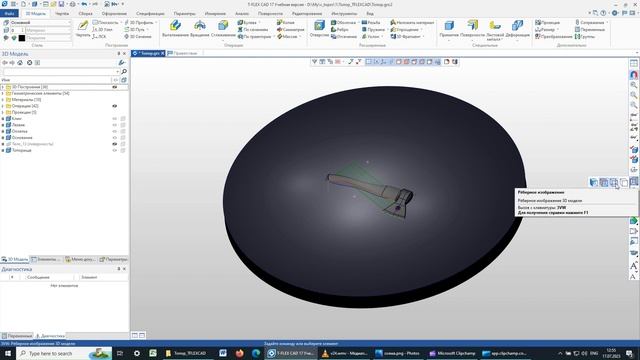The width and height of the screenshot is (640, 360).
Task: Click the Плоскость workplane tool
Action: click(x=105, y=22)
